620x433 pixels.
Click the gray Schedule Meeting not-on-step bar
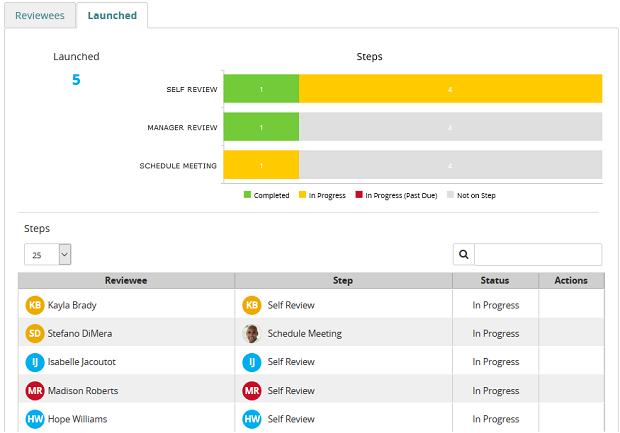[450, 165]
